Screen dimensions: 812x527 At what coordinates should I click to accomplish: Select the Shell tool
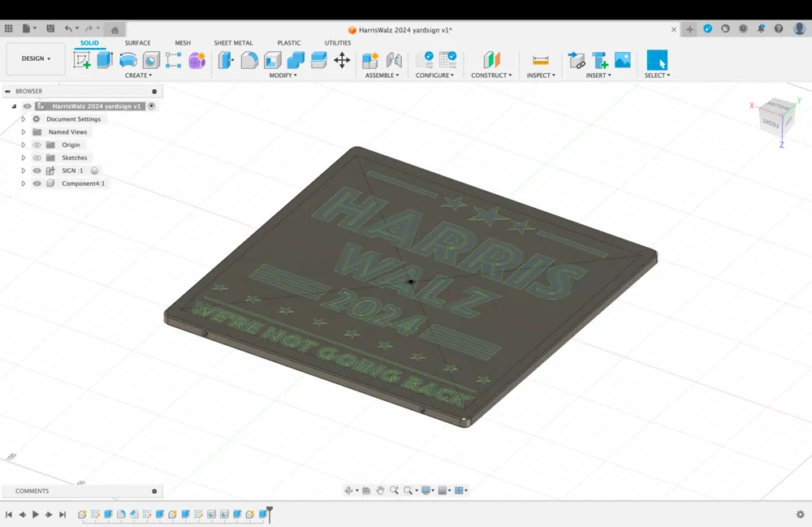(x=272, y=60)
